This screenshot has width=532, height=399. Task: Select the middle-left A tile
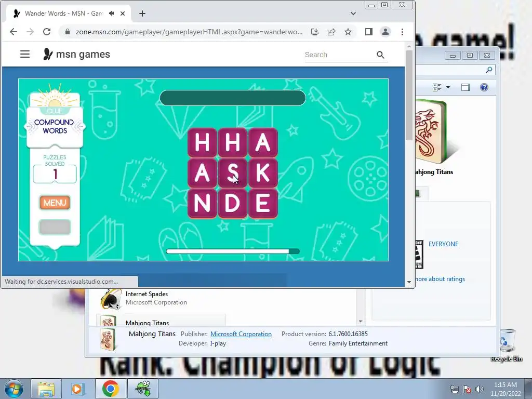202,173
